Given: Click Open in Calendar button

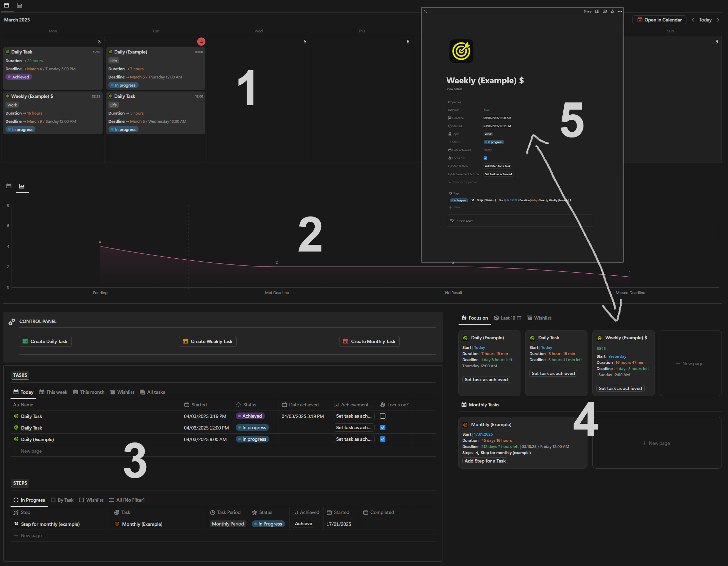Looking at the screenshot, I should (659, 20).
